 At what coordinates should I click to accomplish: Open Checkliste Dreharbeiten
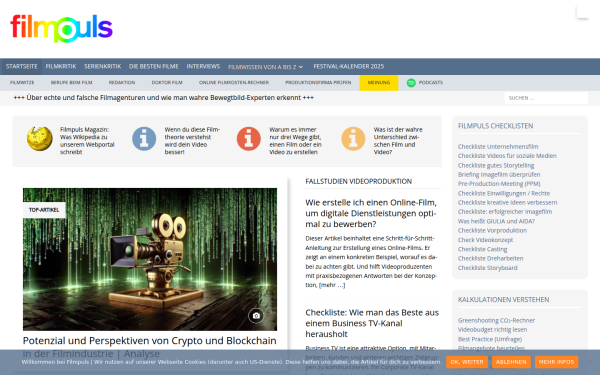coord(491,258)
